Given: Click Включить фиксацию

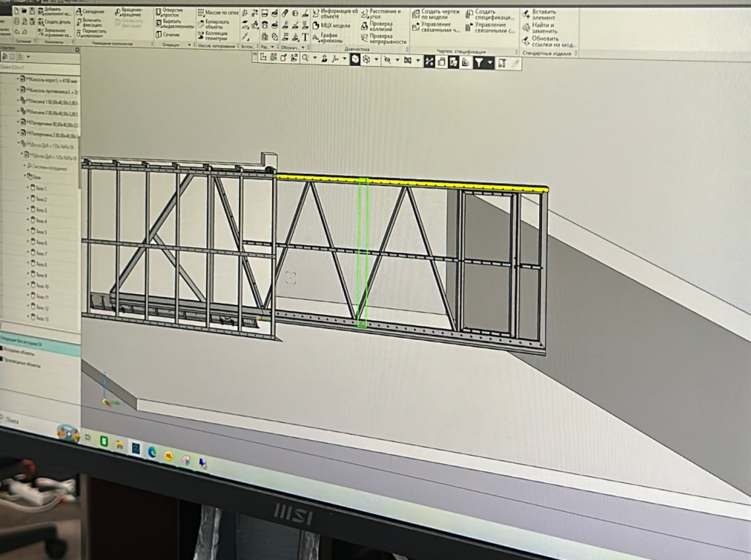Looking at the screenshot, I should pos(89,23).
